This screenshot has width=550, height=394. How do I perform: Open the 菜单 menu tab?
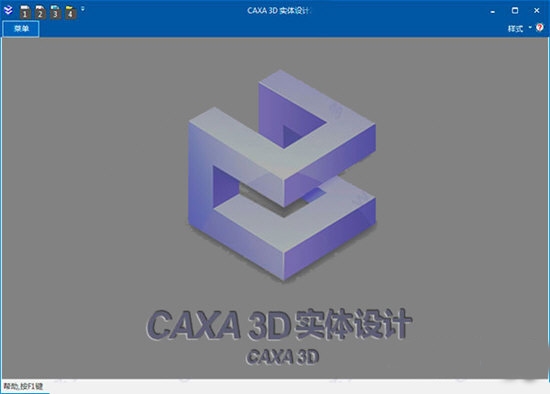(x=21, y=28)
